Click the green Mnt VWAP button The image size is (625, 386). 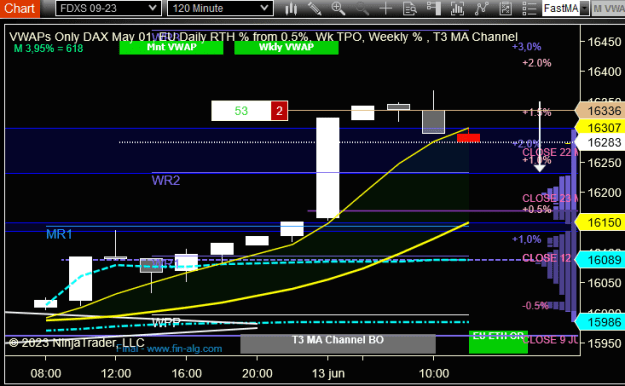(171, 47)
